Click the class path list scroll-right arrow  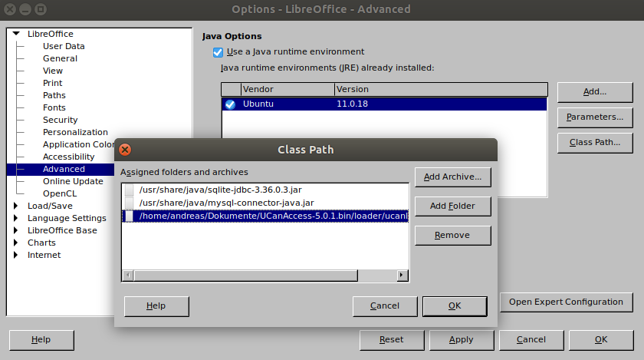tap(402, 276)
